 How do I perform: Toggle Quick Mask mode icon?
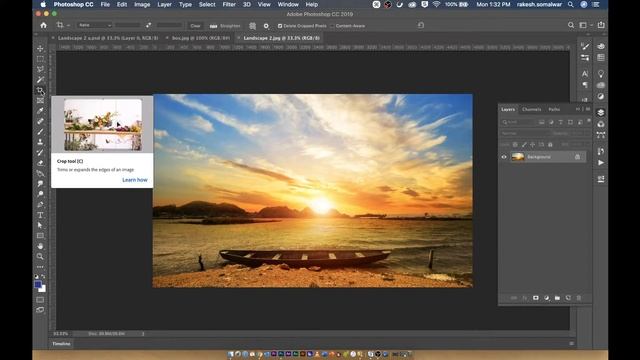tap(40, 300)
